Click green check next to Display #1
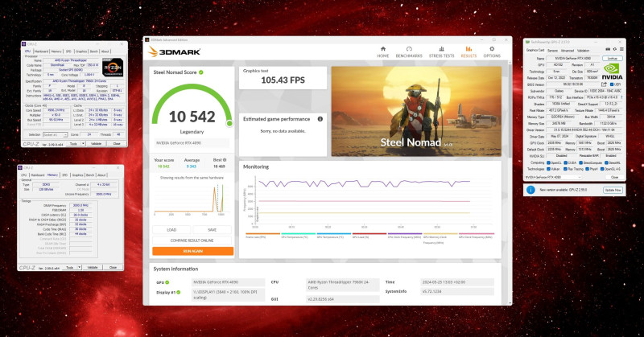Screen dimensions: 644x337 179,292
